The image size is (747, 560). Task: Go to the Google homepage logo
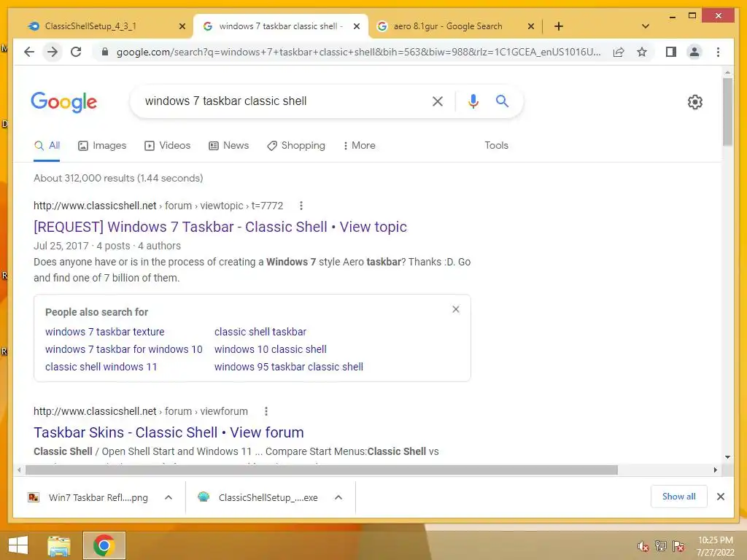tap(64, 102)
